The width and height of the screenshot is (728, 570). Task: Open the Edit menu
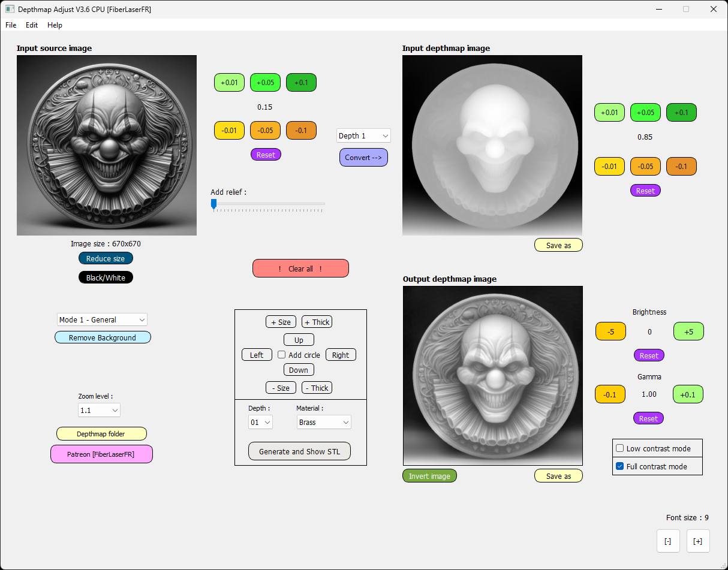32,25
